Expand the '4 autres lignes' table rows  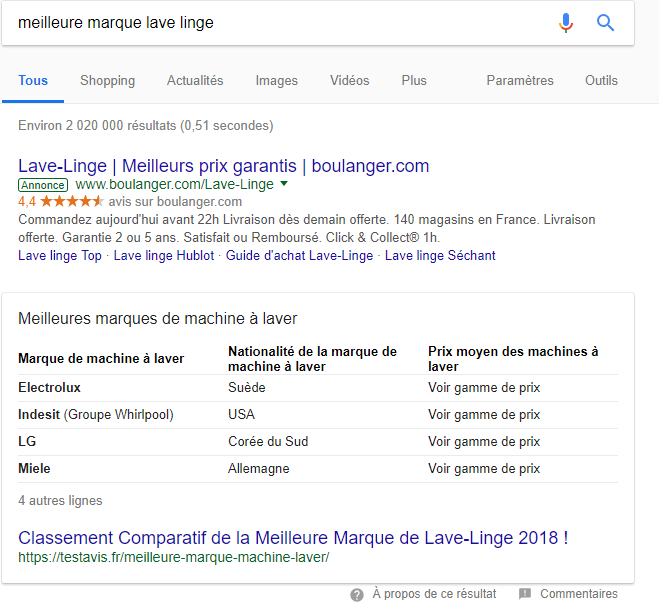tap(60, 501)
